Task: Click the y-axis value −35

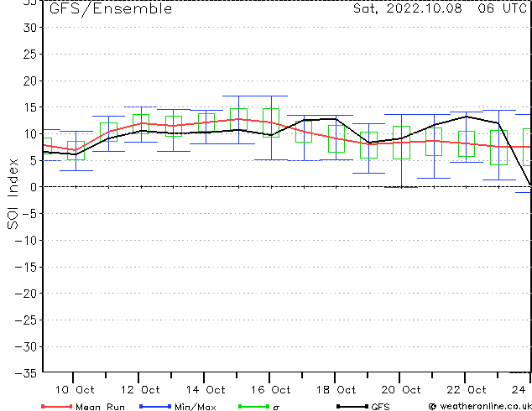Action: [x=26, y=373]
